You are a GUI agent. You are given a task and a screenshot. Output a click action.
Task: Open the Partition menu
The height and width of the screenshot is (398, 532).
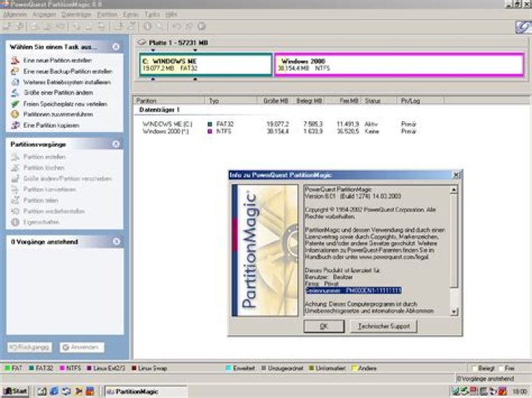coord(107,15)
